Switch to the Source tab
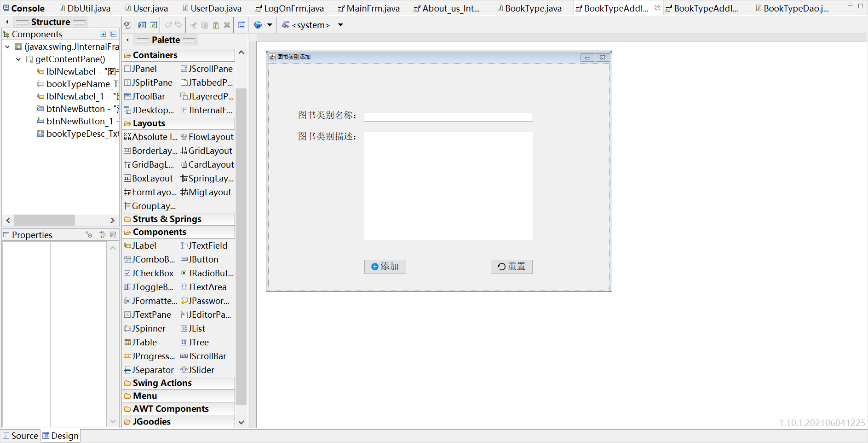868x443 pixels. 20,436
